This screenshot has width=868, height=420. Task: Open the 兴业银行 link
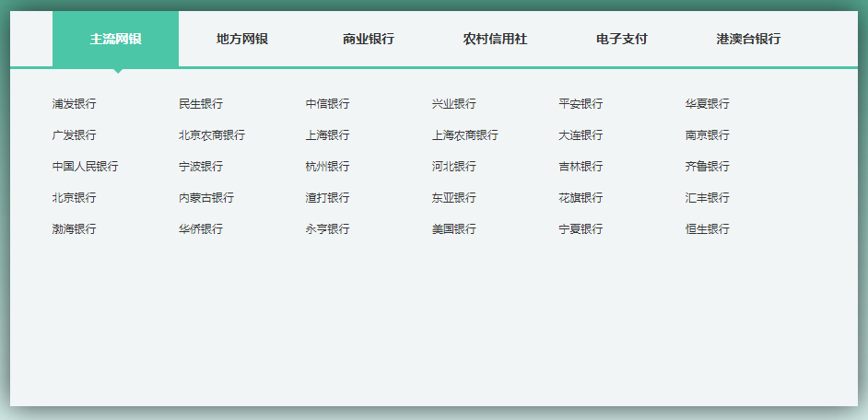tap(453, 104)
